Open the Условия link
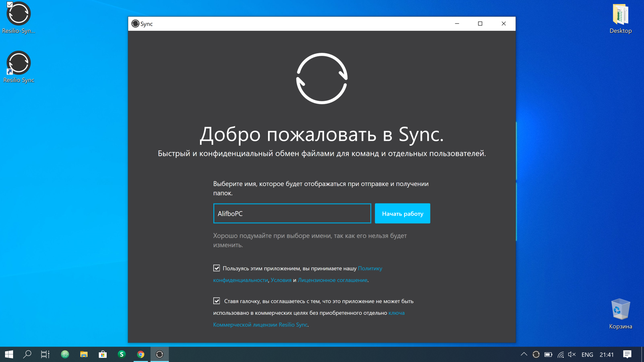 pyautogui.click(x=281, y=280)
